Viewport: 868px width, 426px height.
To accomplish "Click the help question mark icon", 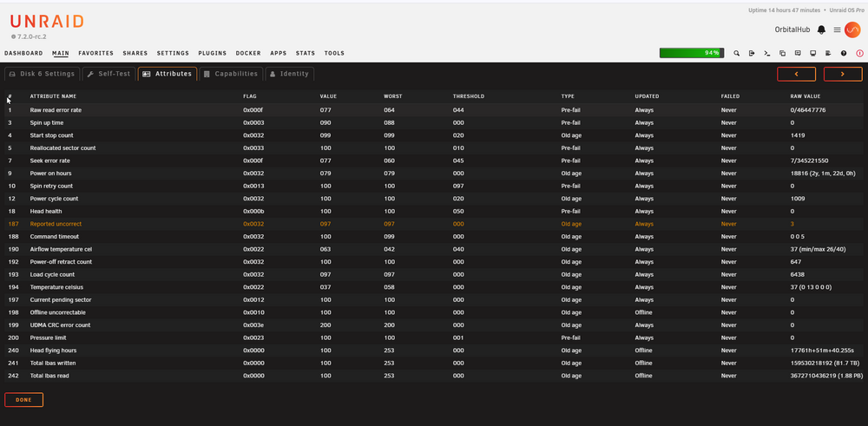I will (x=844, y=53).
